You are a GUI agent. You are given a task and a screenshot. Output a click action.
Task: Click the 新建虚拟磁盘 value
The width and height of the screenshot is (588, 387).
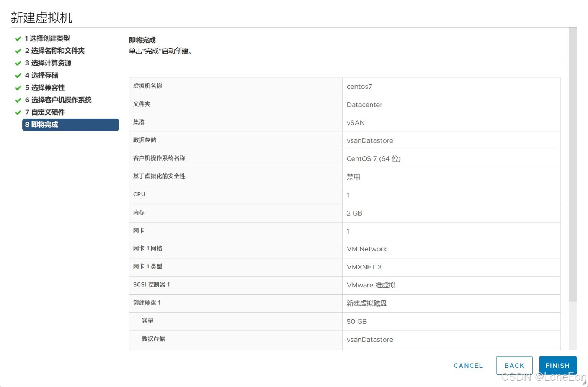pyautogui.click(x=367, y=303)
